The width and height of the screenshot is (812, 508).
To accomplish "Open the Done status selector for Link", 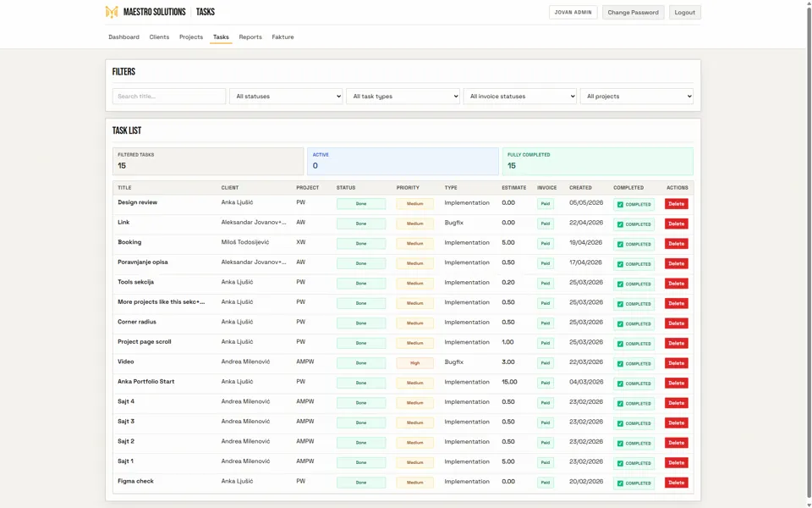I will [361, 224].
